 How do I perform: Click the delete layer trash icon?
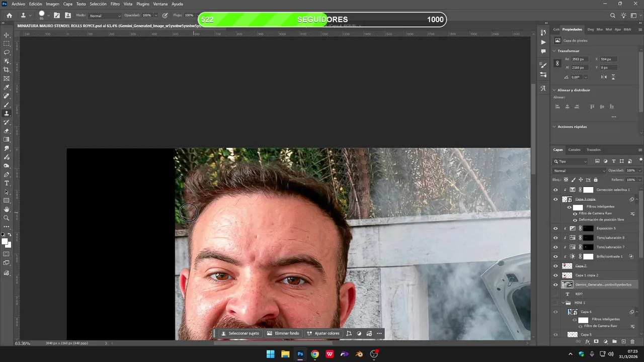point(632,341)
